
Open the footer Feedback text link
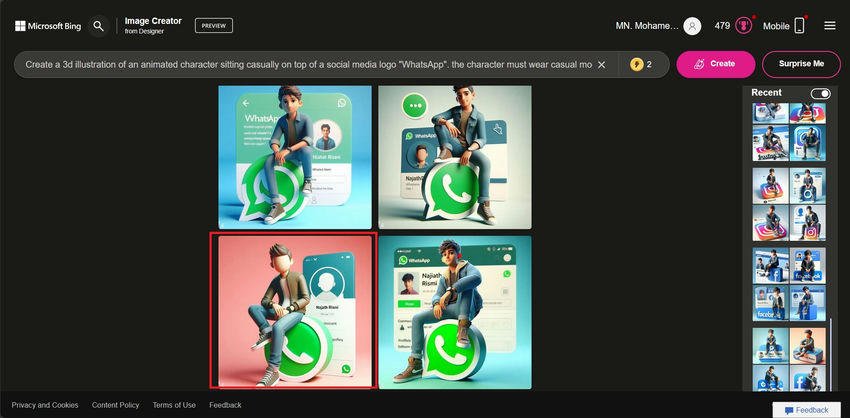226,405
